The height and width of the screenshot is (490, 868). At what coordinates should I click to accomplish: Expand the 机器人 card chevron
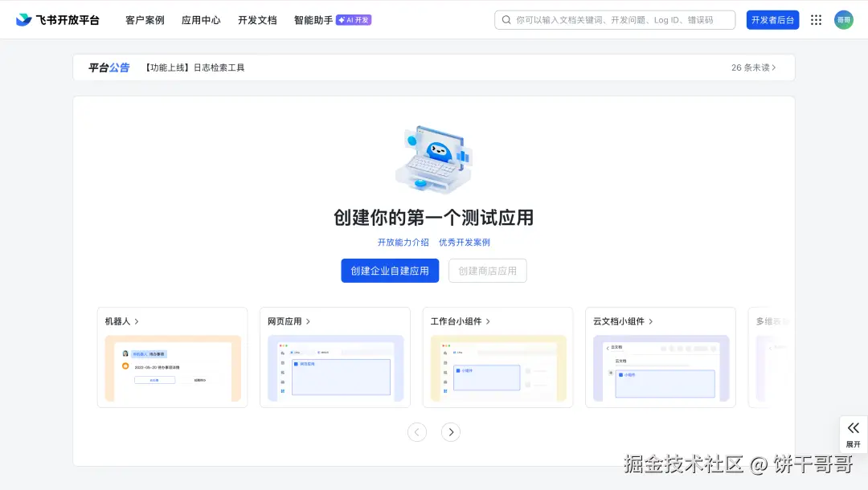coord(137,321)
